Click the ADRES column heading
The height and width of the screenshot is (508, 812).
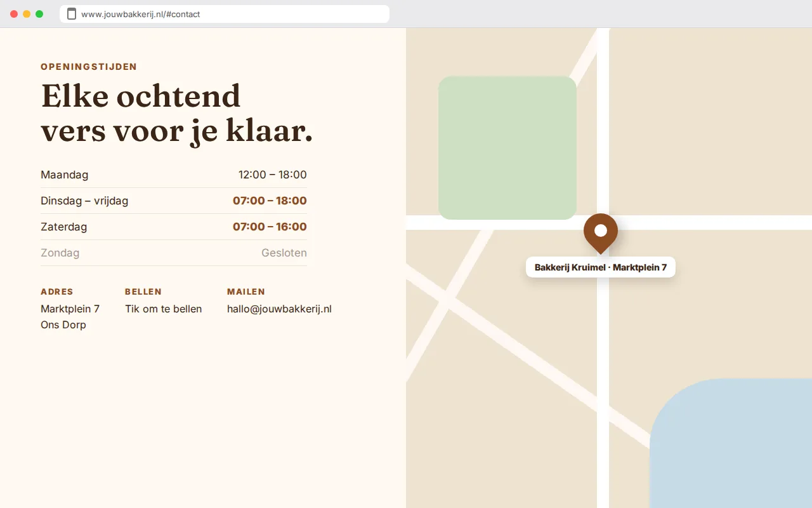[x=57, y=292]
